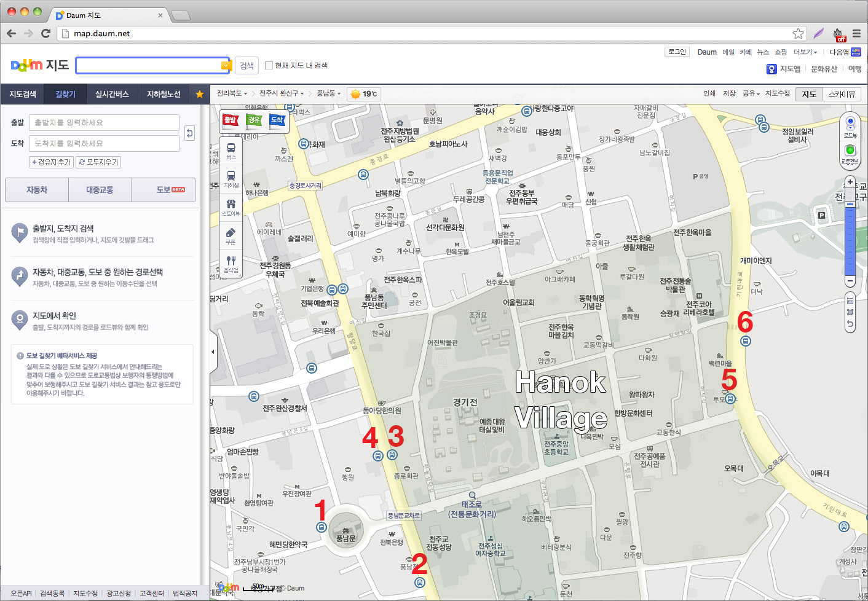This screenshot has height=601, width=868.
Task: Click the 로그인 login button
Action: point(677,52)
